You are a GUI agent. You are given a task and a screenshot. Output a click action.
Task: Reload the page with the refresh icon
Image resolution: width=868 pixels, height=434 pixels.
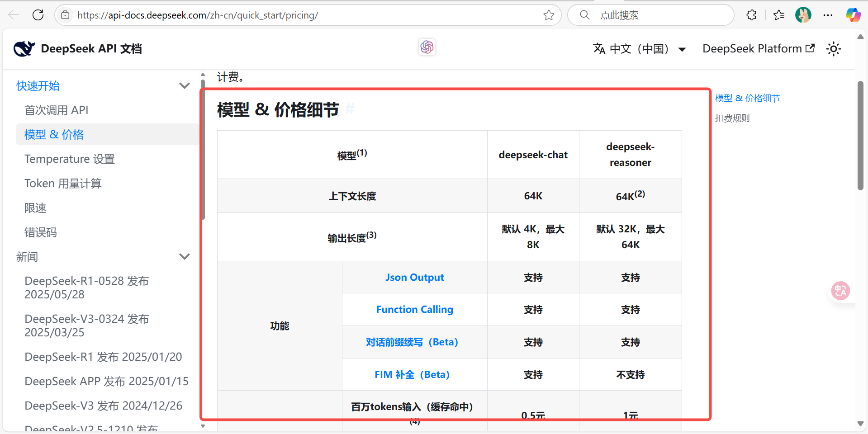(x=38, y=15)
